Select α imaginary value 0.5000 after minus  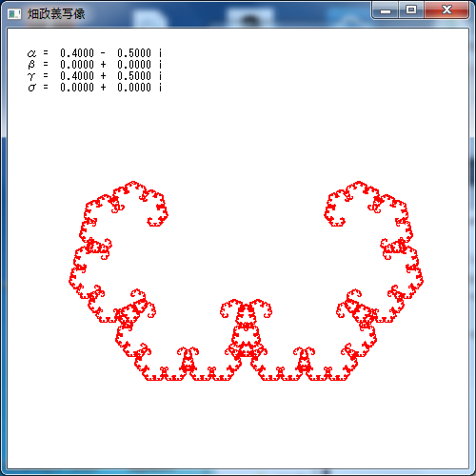134,53
